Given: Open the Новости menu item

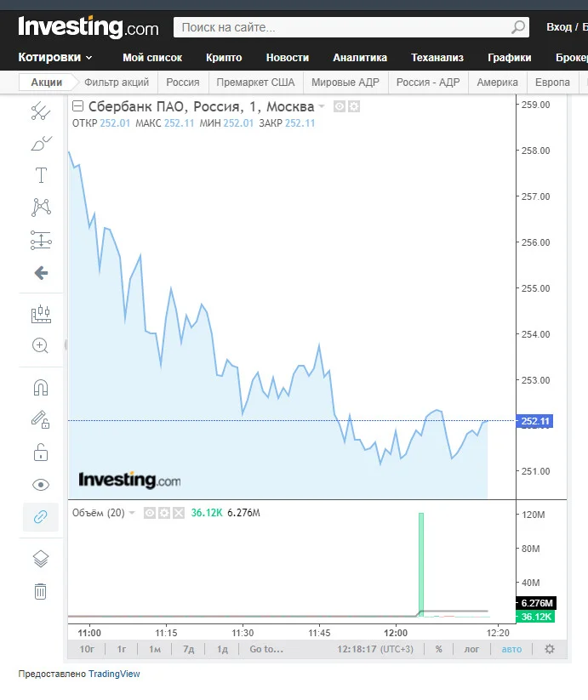Looking at the screenshot, I should (x=288, y=58).
